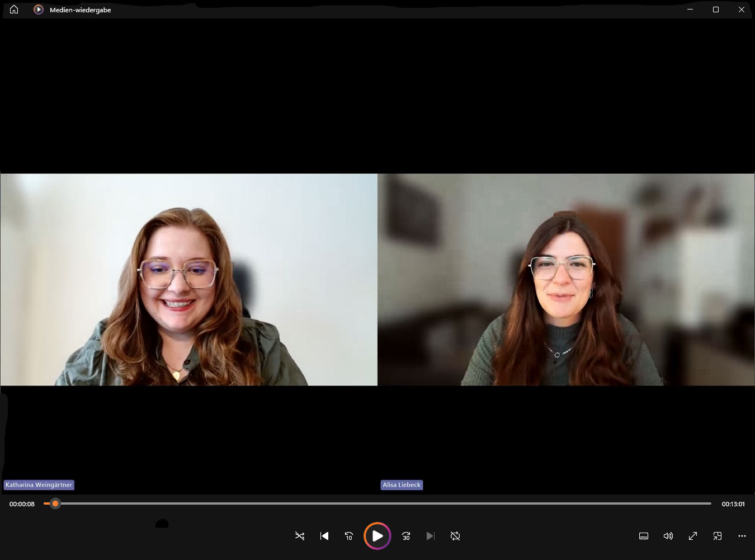The height and width of the screenshot is (560, 755).
Task: Skip back 10 seconds
Action: pos(349,536)
